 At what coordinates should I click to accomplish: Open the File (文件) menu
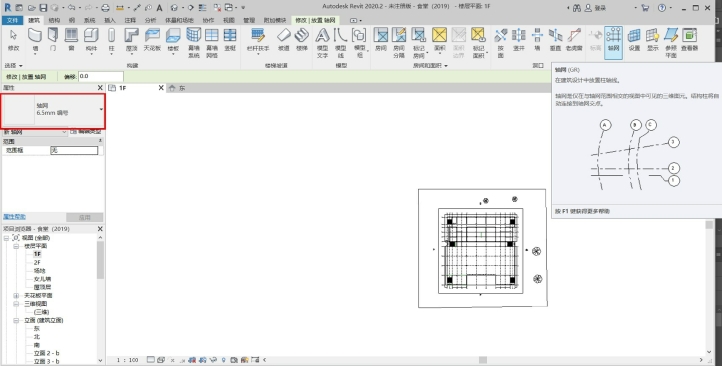pos(12,20)
